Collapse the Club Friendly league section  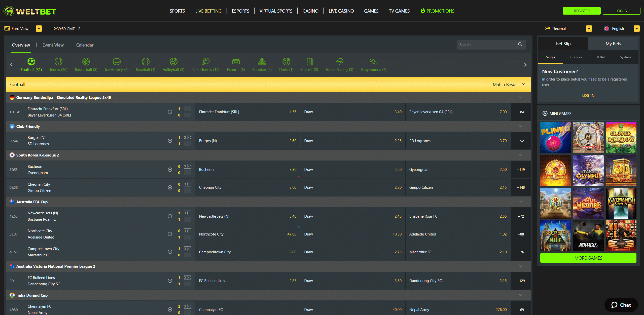(521, 126)
